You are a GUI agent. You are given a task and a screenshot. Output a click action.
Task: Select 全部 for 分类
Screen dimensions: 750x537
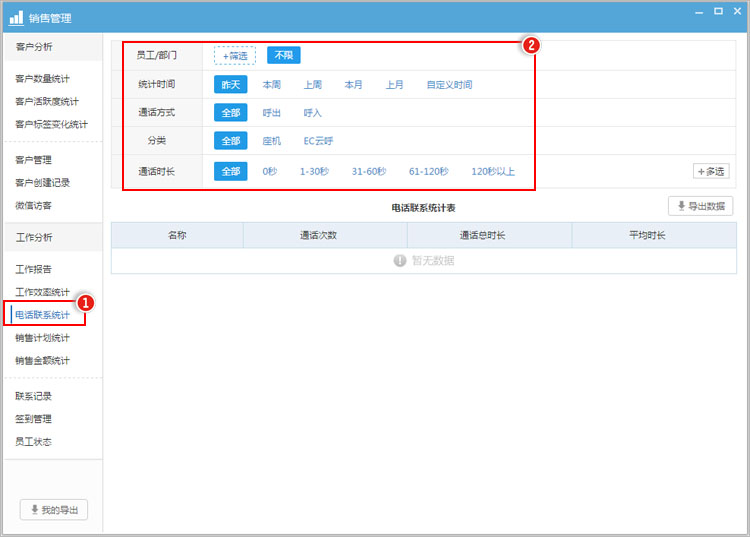[231, 141]
